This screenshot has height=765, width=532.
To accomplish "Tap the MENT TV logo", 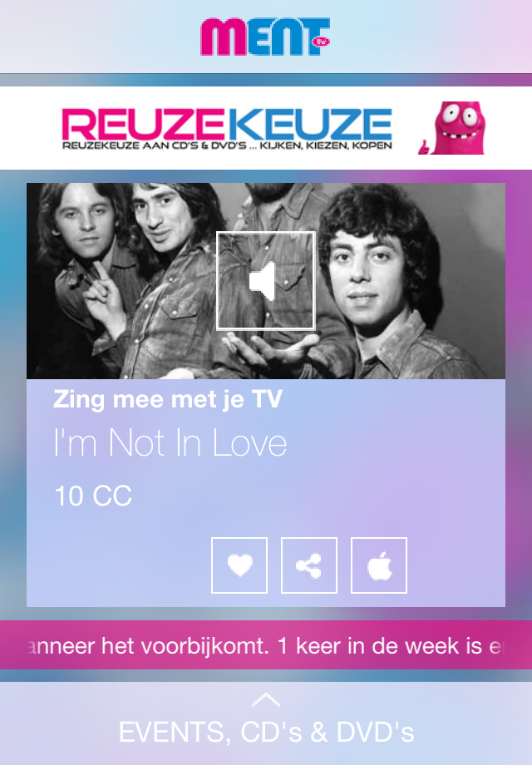I will coord(265,37).
